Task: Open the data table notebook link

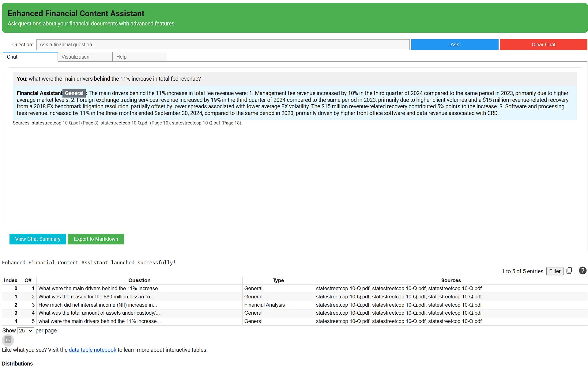Action: point(92,350)
